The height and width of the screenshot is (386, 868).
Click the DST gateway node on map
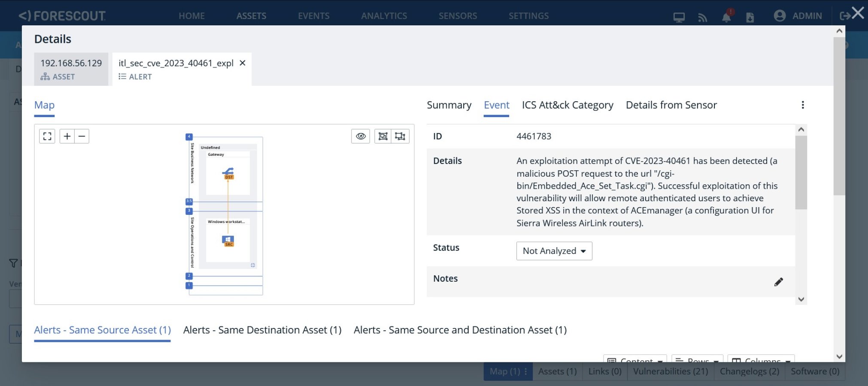pyautogui.click(x=228, y=173)
